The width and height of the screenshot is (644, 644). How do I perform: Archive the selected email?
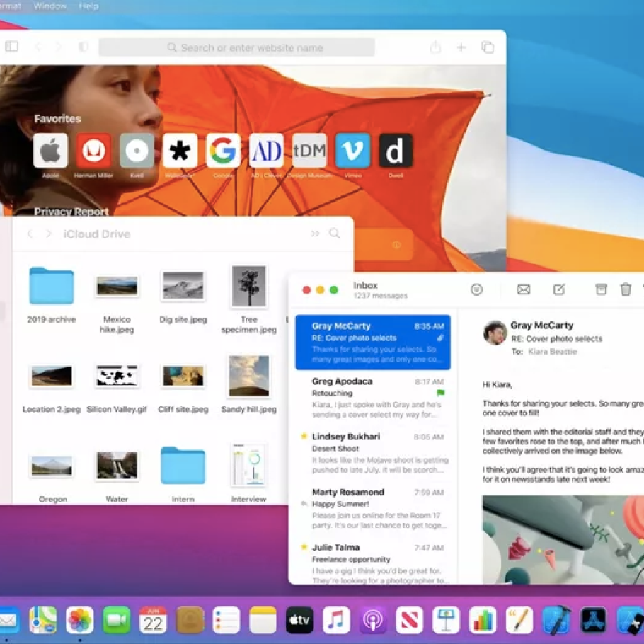[x=601, y=289]
